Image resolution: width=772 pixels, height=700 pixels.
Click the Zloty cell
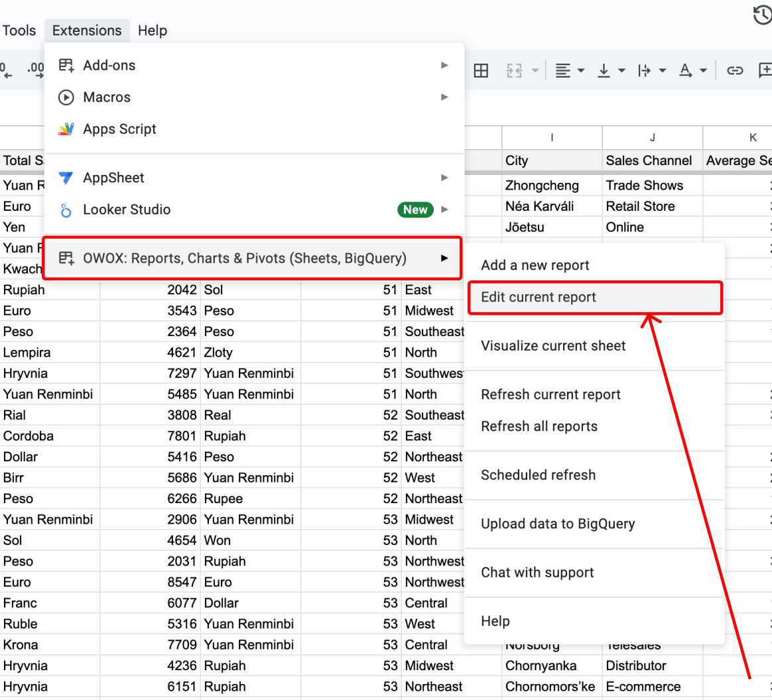[251, 353]
